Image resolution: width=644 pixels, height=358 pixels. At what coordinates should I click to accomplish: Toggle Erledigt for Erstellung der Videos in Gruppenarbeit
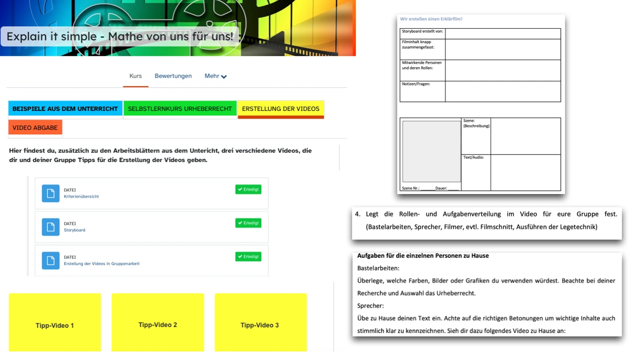pos(248,257)
